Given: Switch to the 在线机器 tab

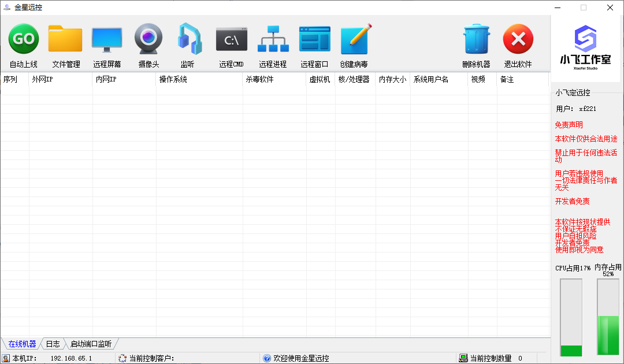Looking at the screenshot, I should [x=22, y=344].
